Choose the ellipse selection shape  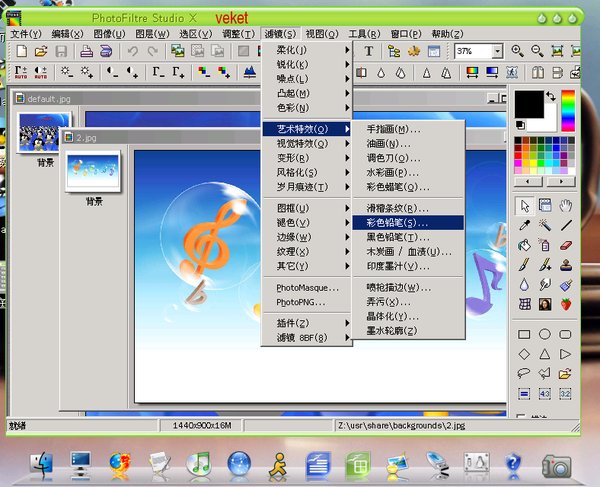click(x=545, y=334)
